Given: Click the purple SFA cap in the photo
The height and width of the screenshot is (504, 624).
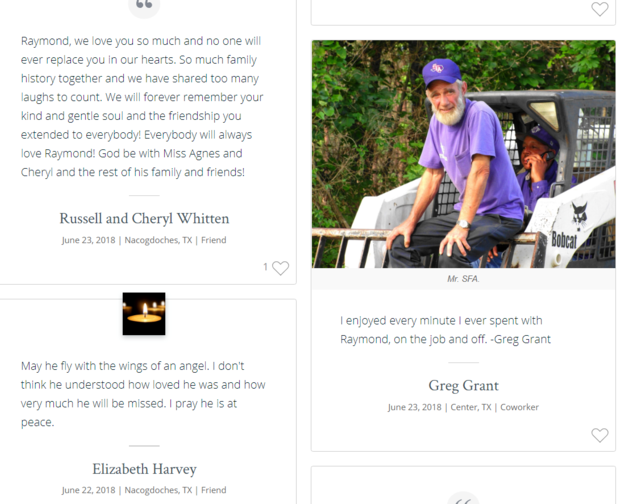Looking at the screenshot, I should coord(441,72).
